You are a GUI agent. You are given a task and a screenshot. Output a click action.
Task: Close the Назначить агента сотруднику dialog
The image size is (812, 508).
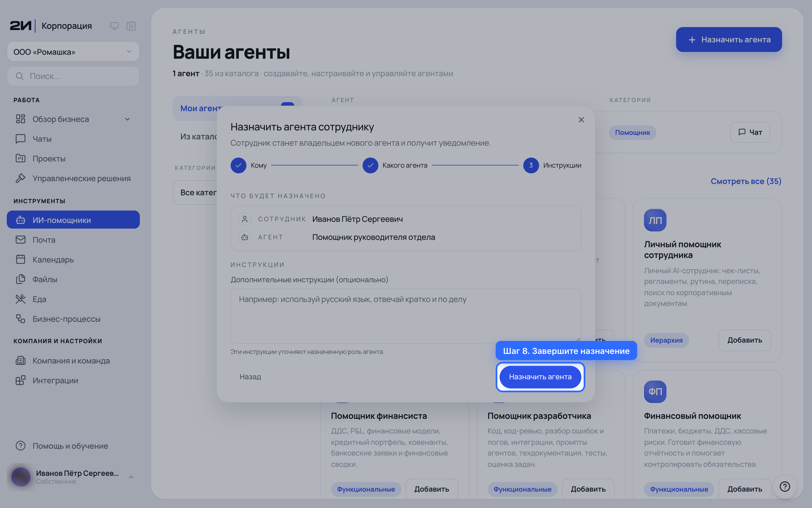tap(581, 120)
